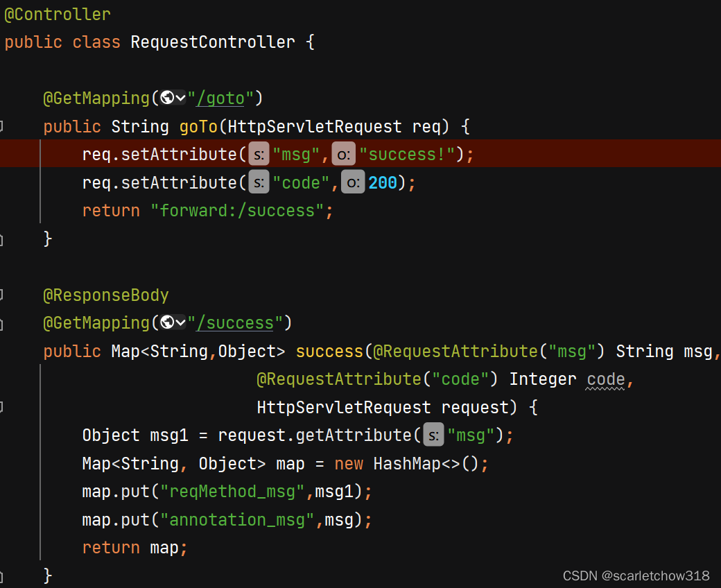Click the globe icon beside the "/success" mapping
Image resolution: width=721 pixels, height=588 pixels.
pyautogui.click(x=166, y=322)
